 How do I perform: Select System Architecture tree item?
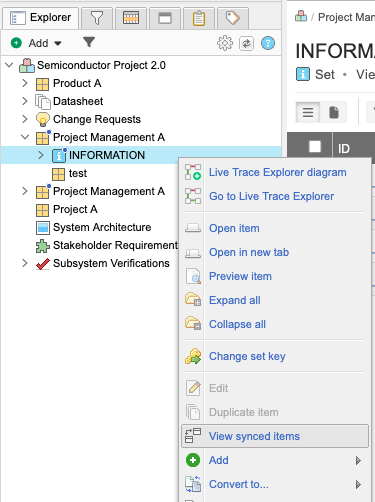pos(102,227)
